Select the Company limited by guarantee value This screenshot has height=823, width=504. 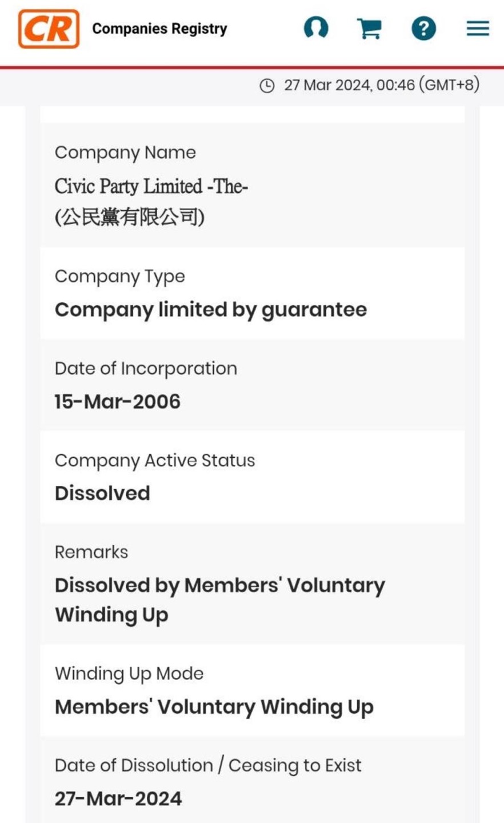tap(211, 310)
